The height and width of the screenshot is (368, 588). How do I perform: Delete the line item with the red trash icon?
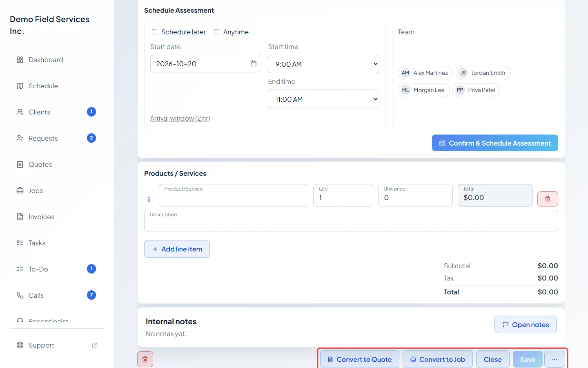coord(548,199)
